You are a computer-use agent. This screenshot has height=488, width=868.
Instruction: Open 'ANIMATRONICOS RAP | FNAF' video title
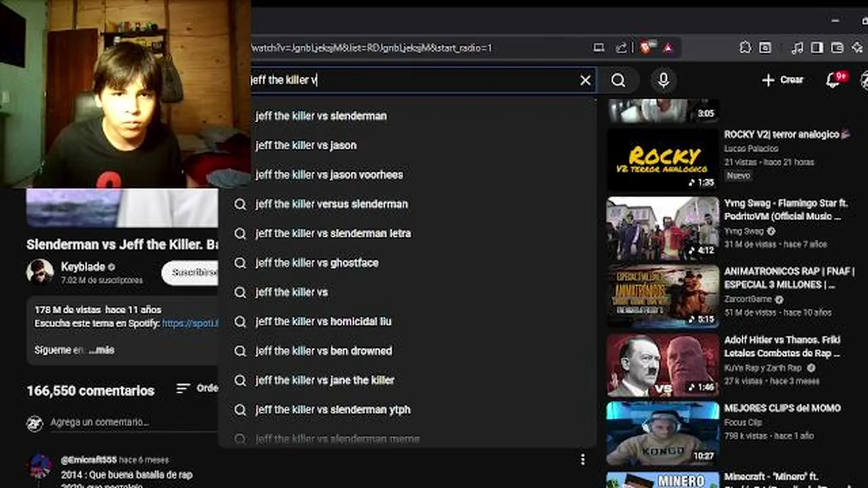point(789,278)
